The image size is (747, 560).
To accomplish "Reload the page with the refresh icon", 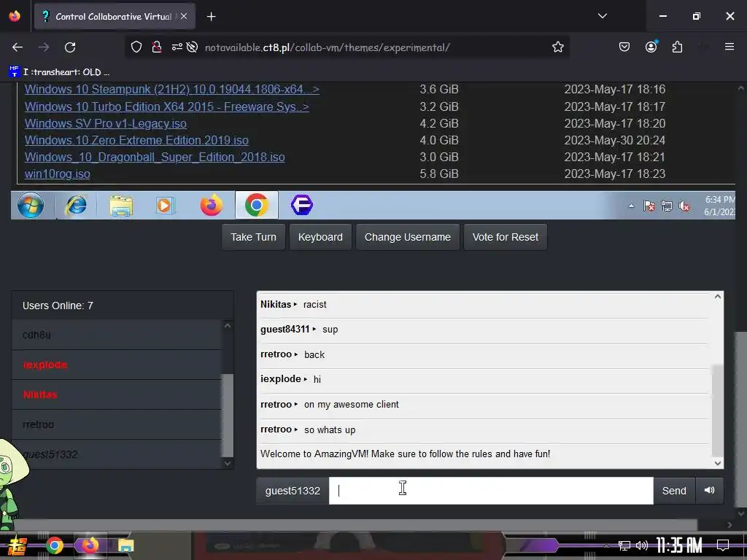I will [70, 47].
